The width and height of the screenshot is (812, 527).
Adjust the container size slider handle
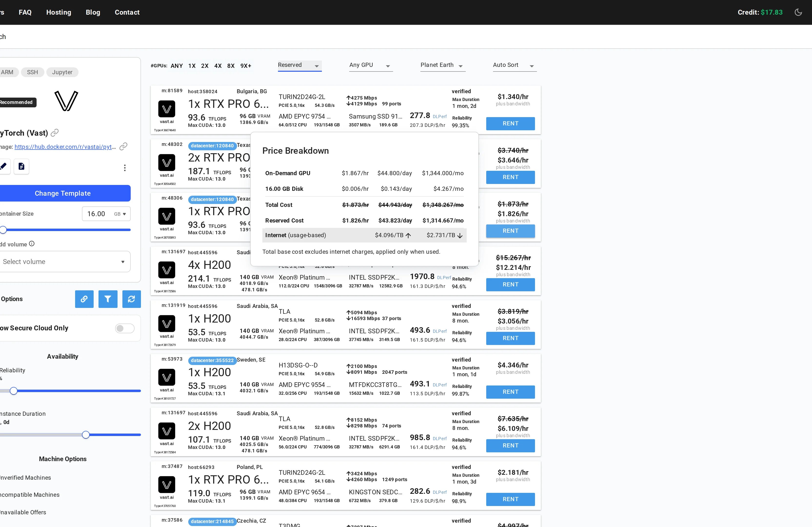point(3,230)
